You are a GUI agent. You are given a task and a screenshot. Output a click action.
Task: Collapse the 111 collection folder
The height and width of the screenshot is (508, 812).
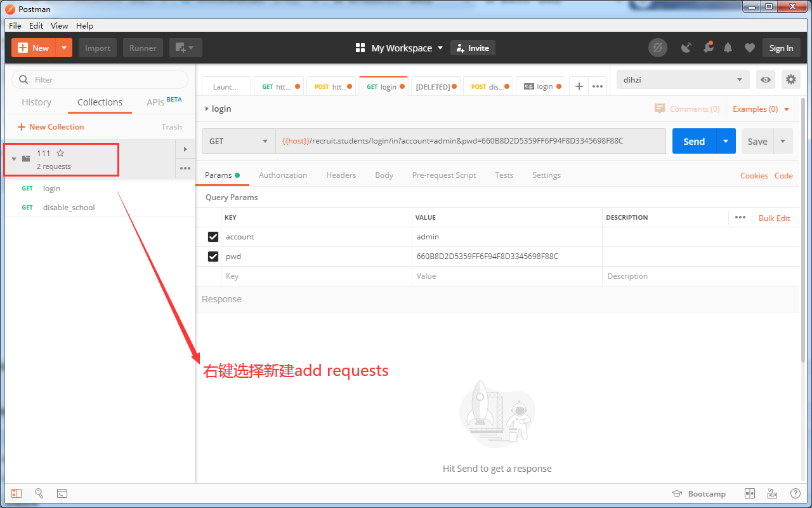pos(14,159)
